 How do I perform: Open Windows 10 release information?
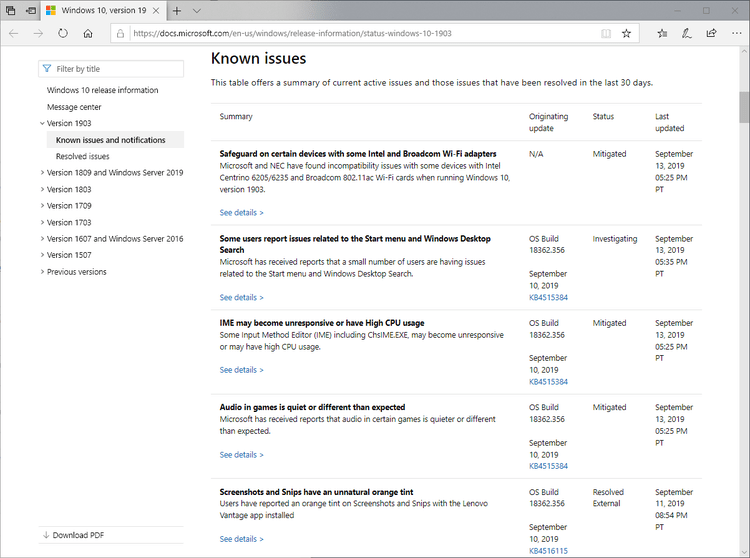click(102, 90)
